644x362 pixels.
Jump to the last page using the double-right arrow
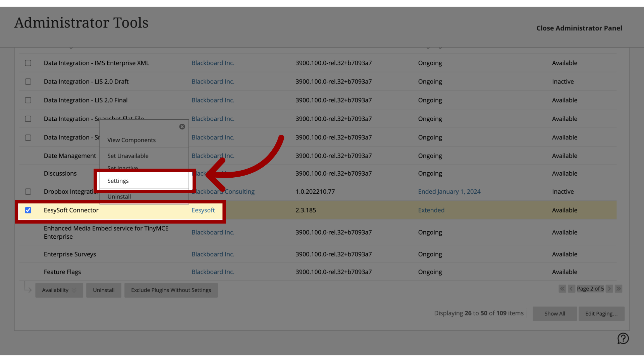click(619, 289)
